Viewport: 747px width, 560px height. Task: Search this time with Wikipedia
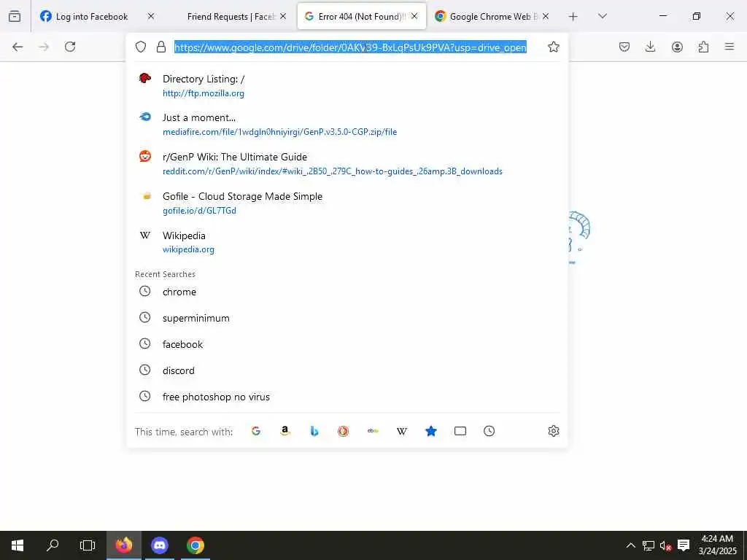click(402, 431)
